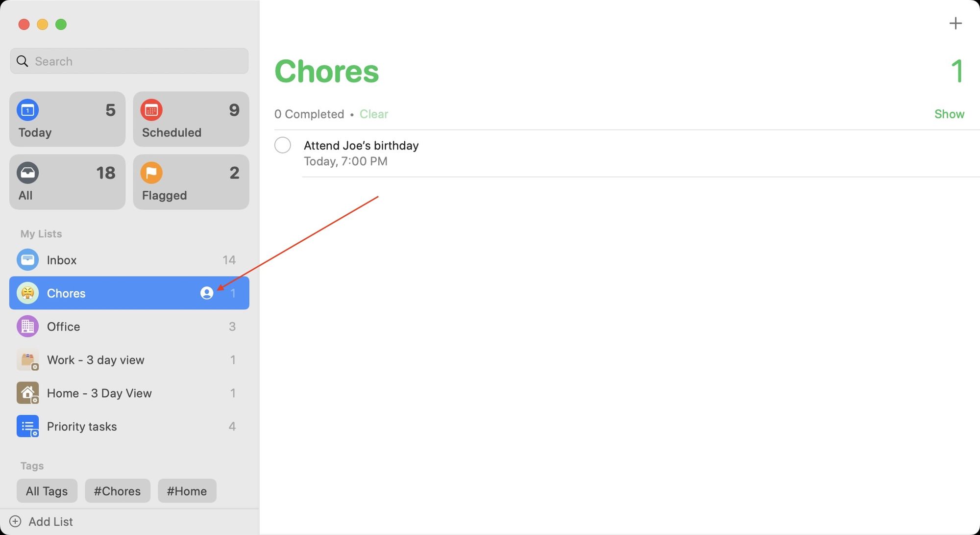
Task: Select the #Chores tag filter
Action: pos(117,491)
